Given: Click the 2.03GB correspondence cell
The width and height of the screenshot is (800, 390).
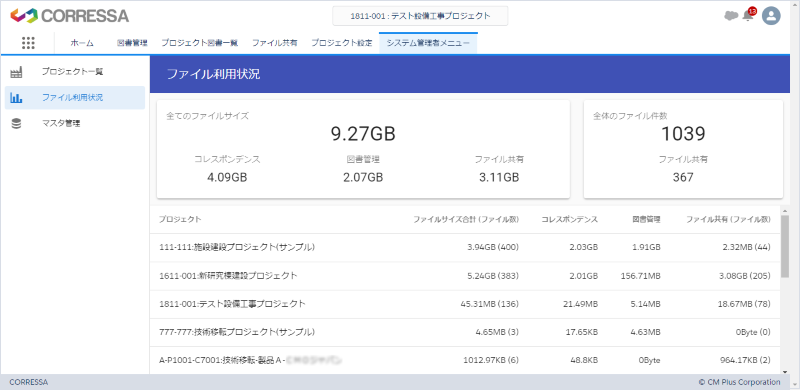Looking at the screenshot, I should pos(584,248).
